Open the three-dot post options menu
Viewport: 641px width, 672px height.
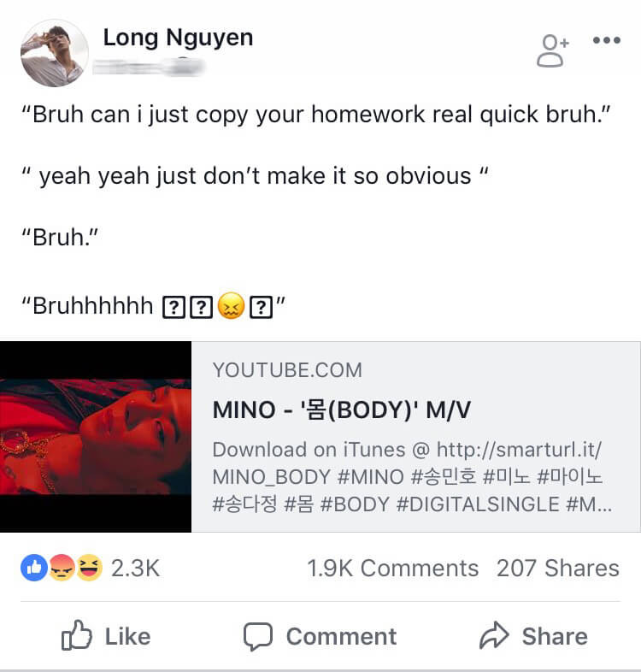(606, 40)
